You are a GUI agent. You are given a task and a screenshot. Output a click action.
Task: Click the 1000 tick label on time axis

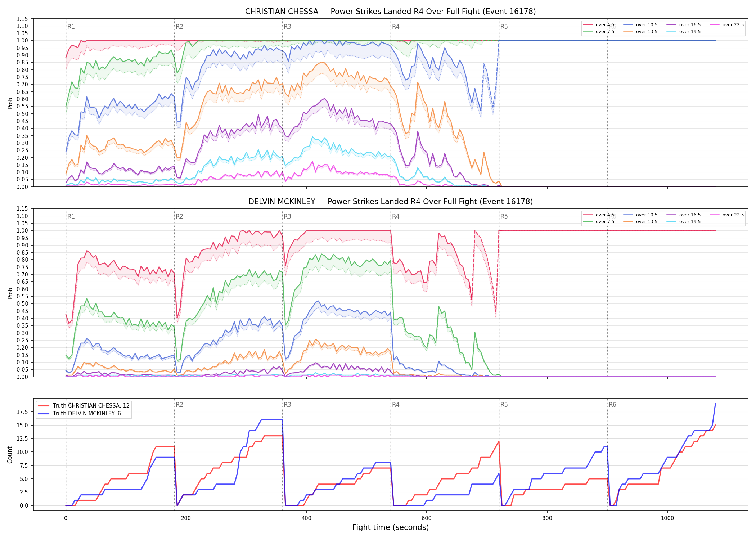[x=667, y=518]
